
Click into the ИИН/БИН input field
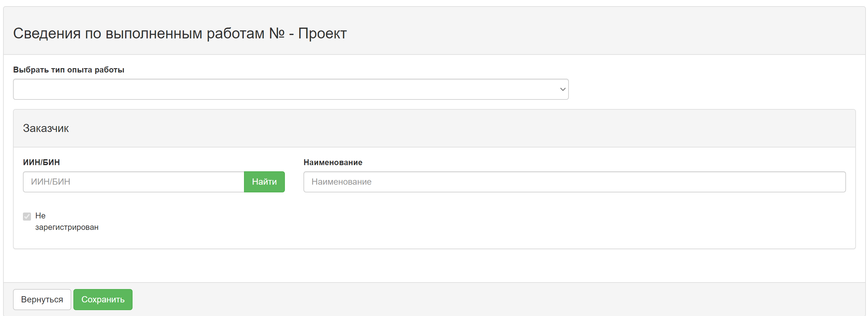pyautogui.click(x=133, y=182)
